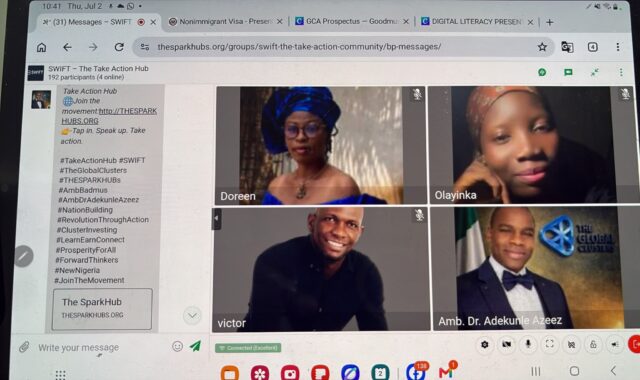Image resolution: width=640 pixels, height=380 pixels.
Task: Tap the Android home navigation button
Action: coord(574,371)
